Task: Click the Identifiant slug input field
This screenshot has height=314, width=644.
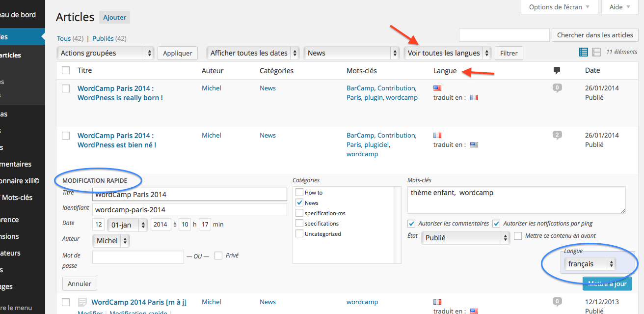Action: pos(189,210)
